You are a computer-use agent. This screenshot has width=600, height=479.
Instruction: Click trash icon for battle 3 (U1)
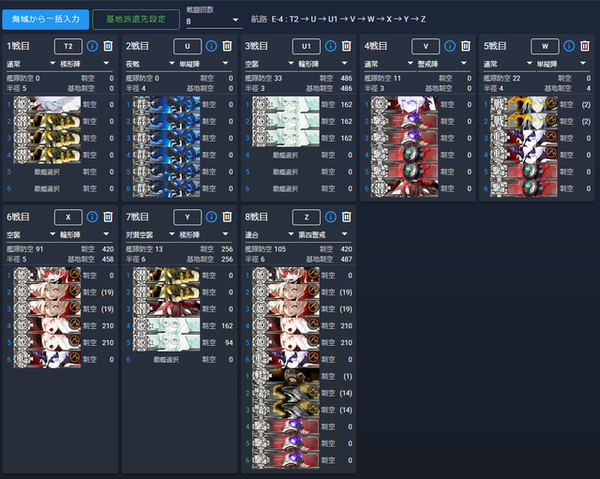347,46
